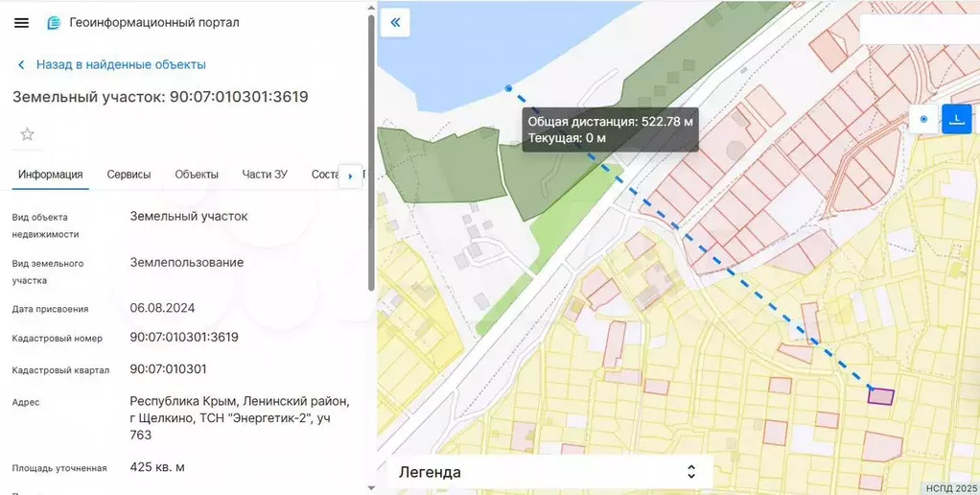Screen dimensions: 980x495
Task: Click the Вид объекта недвижимости value Земельный участок
Action: 189,216
